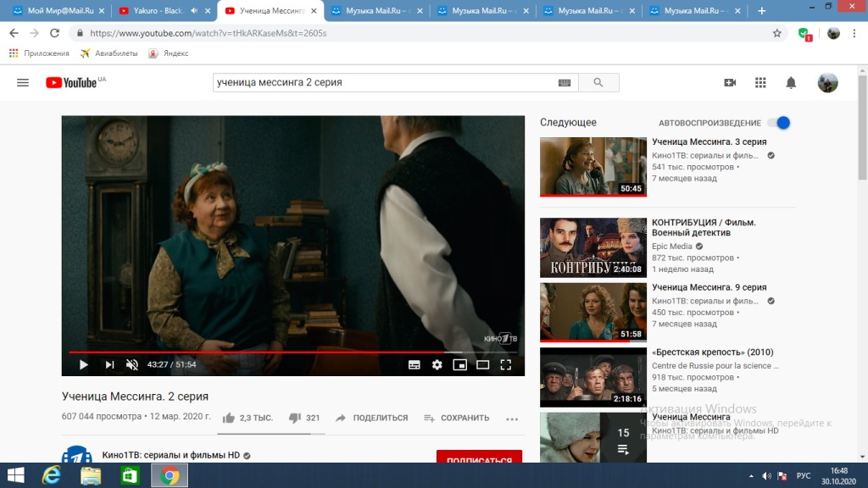The width and height of the screenshot is (868, 488).
Task: Show hidden system tray icons
Action: coord(751,476)
